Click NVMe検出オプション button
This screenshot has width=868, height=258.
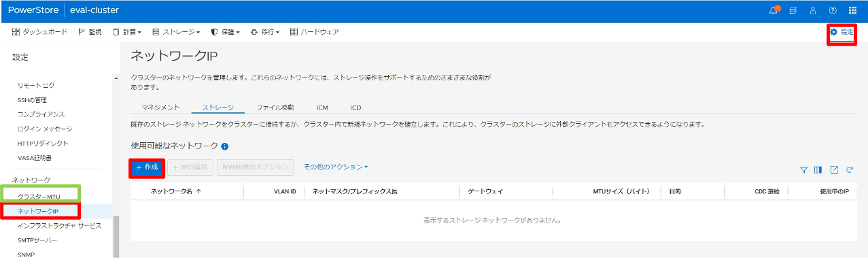[256, 167]
